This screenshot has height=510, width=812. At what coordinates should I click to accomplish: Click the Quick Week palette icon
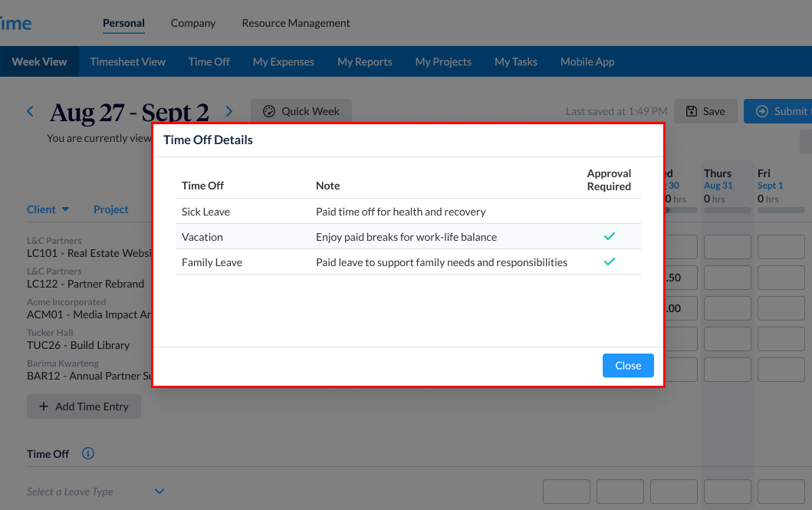269,111
